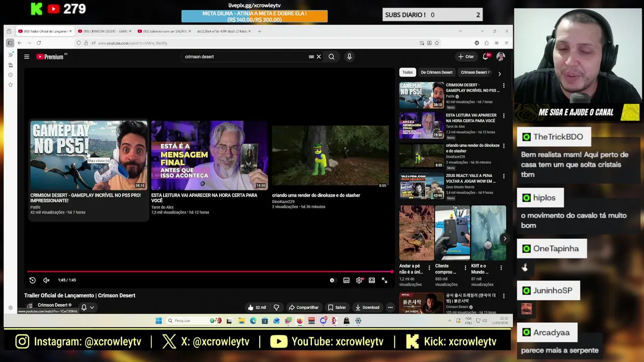Viewport: 644px width, 362px height.
Task: Dislike the Crimson Desert trailer
Action: click(276, 307)
